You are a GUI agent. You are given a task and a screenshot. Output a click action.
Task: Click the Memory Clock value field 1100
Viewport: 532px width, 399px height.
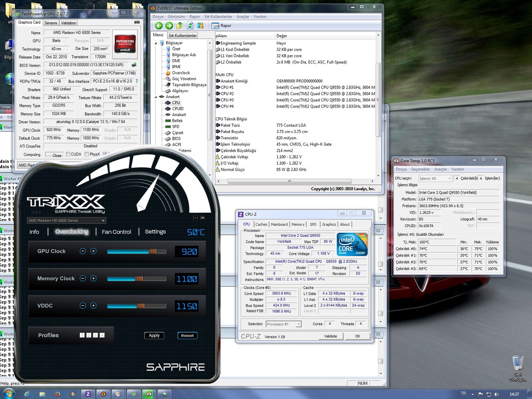pos(187,279)
